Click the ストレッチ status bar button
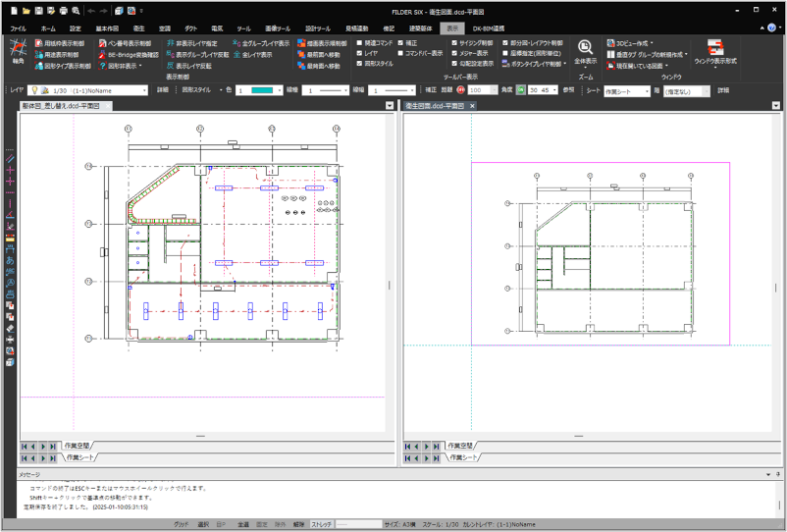This screenshot has width=787, height=532. pyautogui.click(x=322, y=525)
